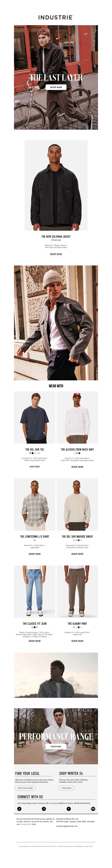Open The Albany Pant product image

pos(77,591)
